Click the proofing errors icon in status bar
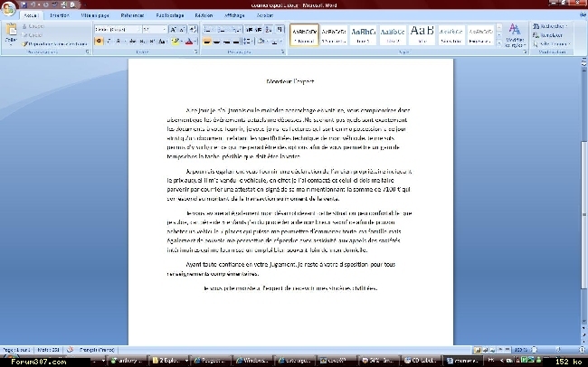The image size is (588, 367). point(70,350)
